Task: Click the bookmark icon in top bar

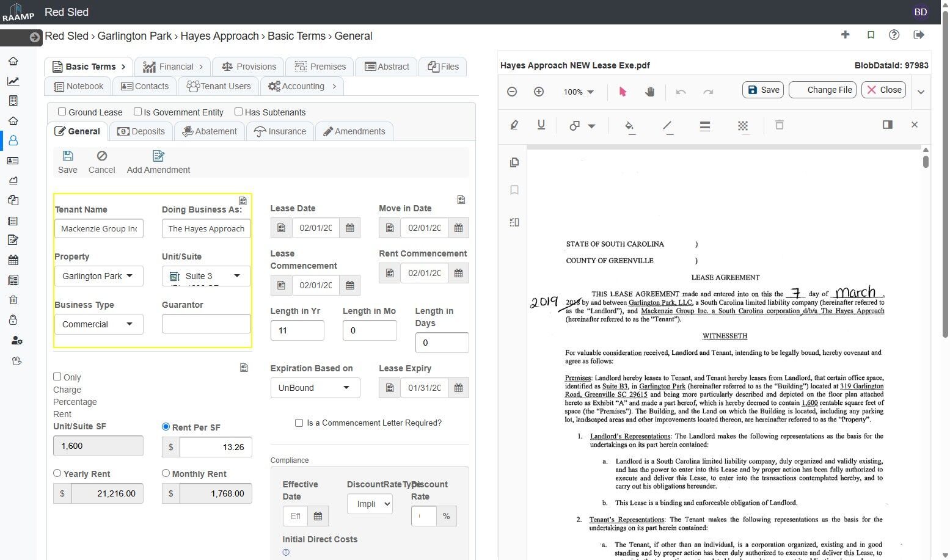Action: click(871, 35)
